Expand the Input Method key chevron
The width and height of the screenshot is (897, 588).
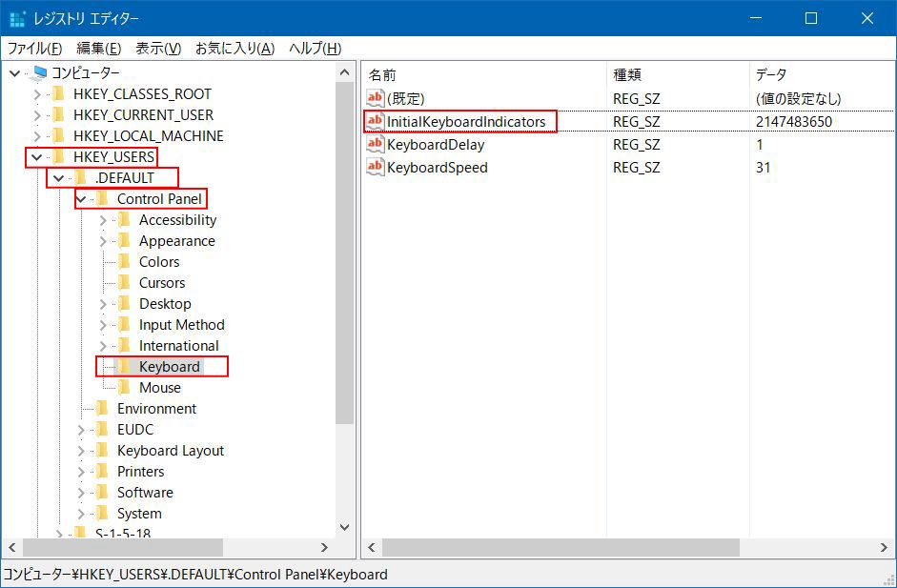pos(103,326)
